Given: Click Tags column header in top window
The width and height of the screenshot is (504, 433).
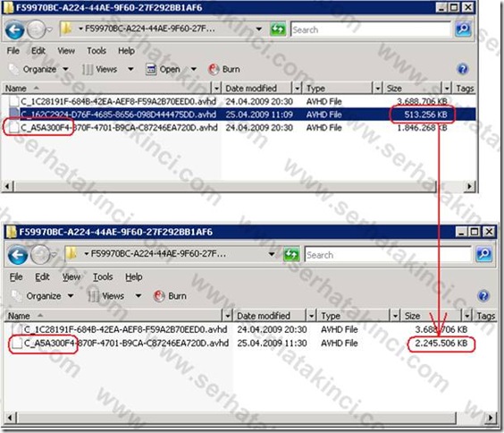Looking at the screenshot, I should click(x=465, y=89).
